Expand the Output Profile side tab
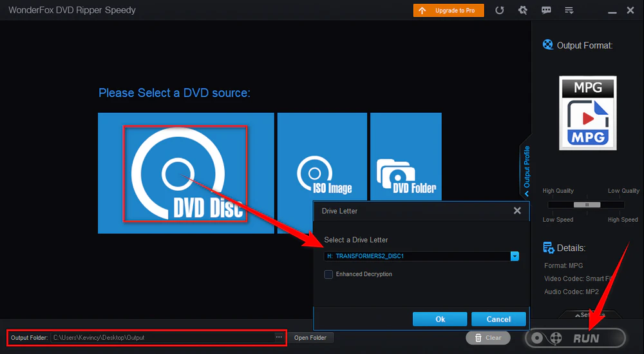 526,171
